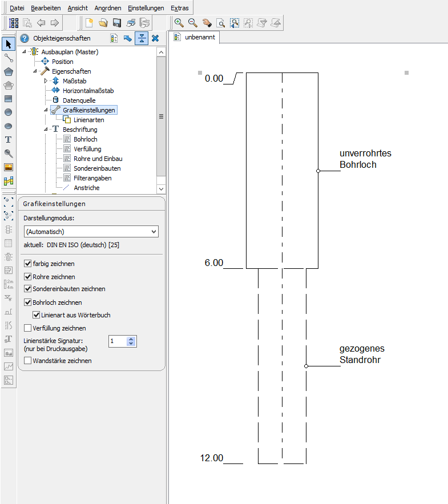This screenshot has height=504, width=448.
Task: Collapse the Ausbauplan (Master) node
Action: click(24, 51)
